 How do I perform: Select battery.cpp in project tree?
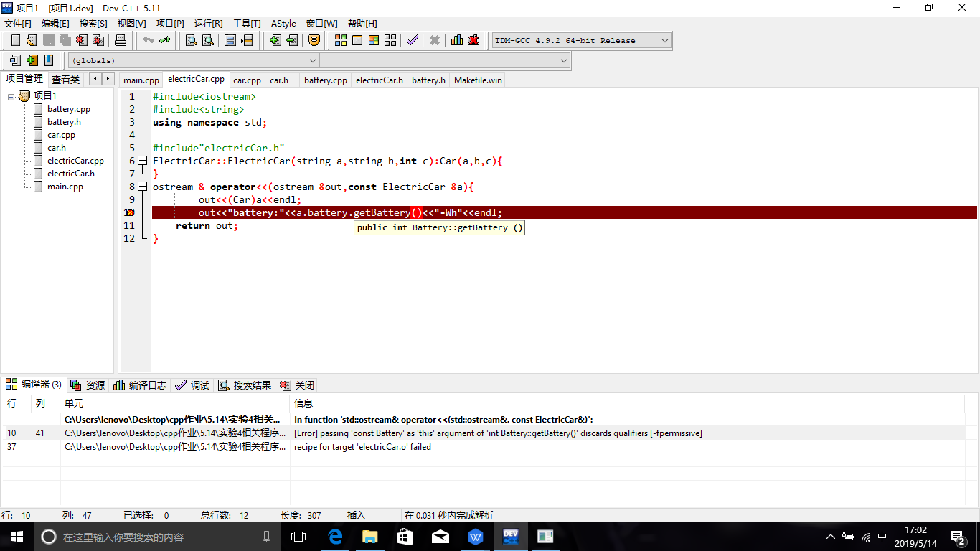click(x=69, y=109)
